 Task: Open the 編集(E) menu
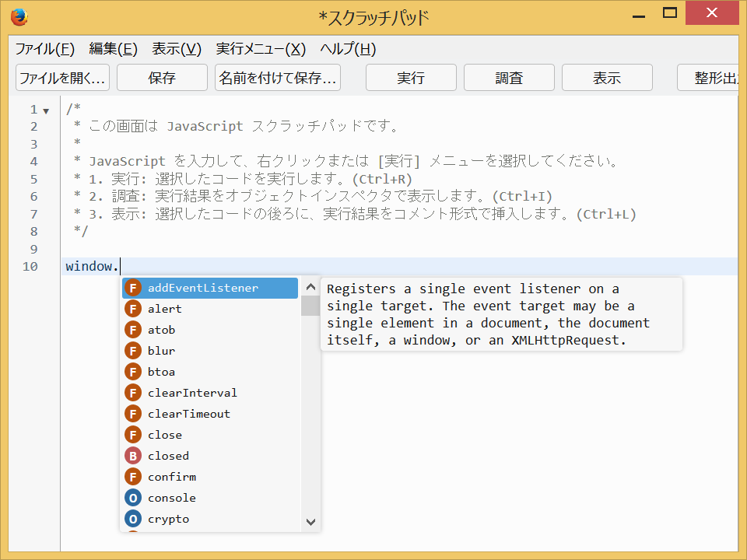click(x=114, y=48)
